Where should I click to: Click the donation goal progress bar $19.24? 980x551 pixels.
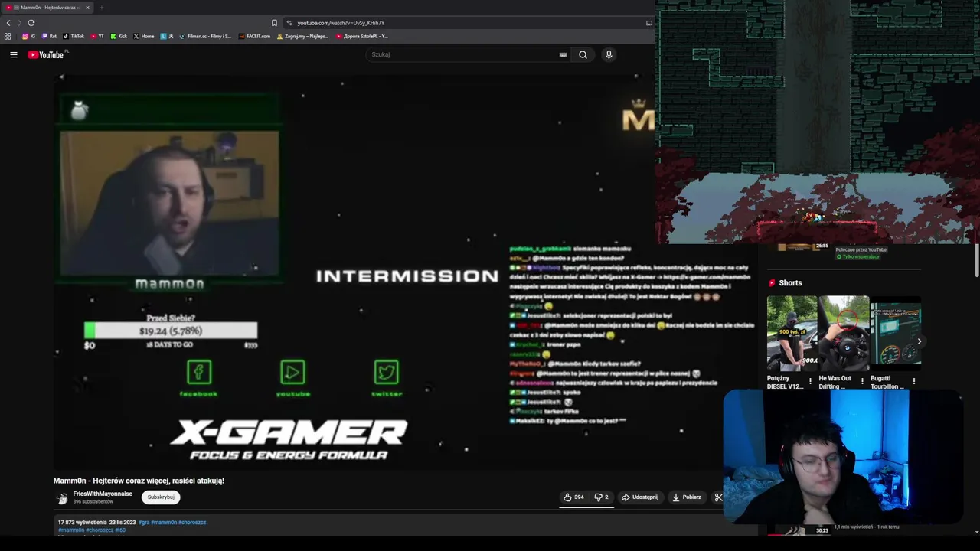point(171,331)
